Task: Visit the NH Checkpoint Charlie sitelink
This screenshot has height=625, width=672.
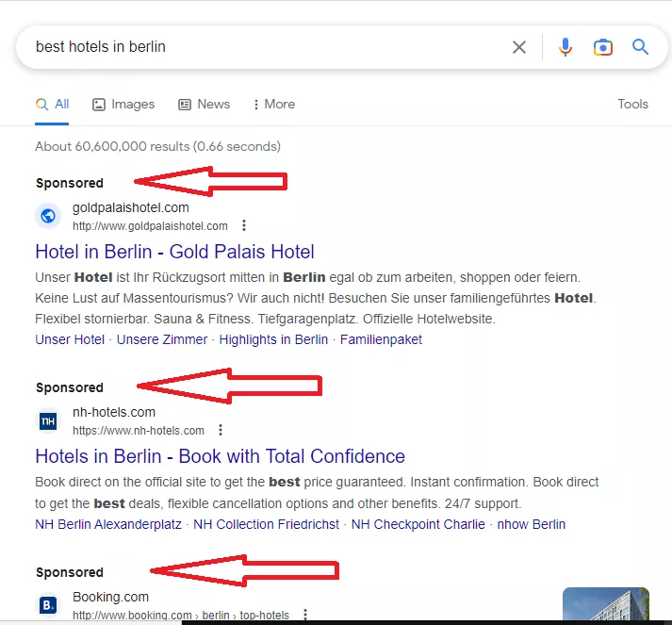Action: tap(418, 524)
